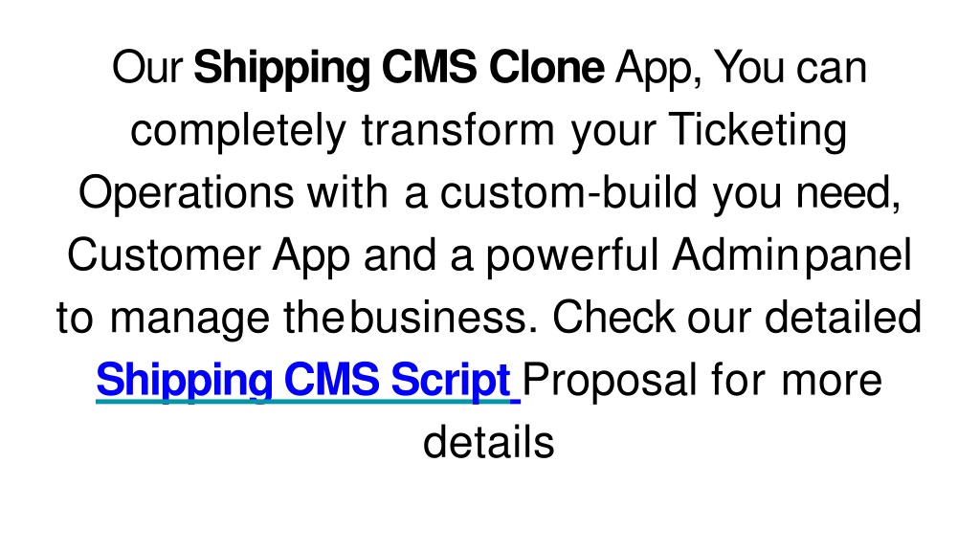Click the word Adminpanel
This screenshot has width=980, height=551.
(791, 254)
